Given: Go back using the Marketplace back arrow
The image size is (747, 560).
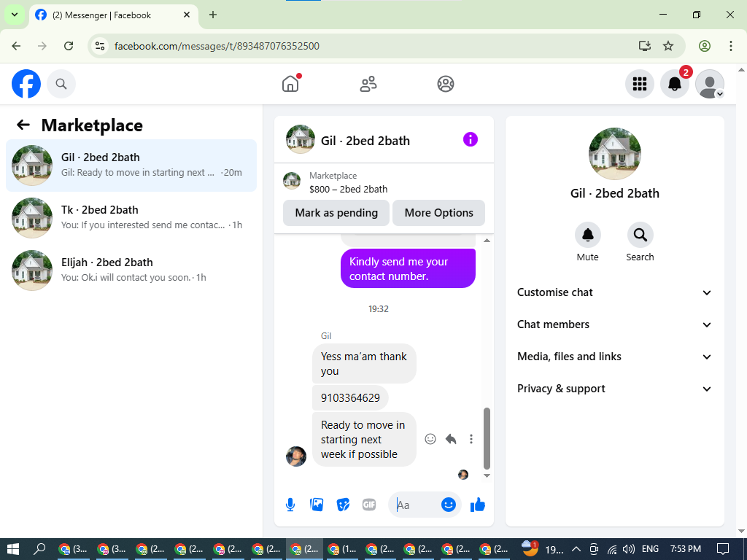Looking at the screenshot, I should 23,125.
